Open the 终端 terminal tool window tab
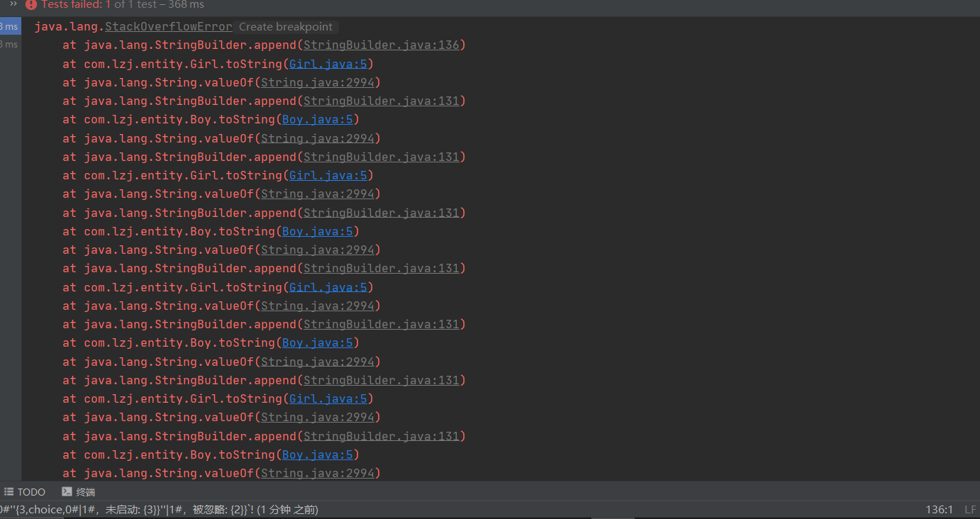 79,492
